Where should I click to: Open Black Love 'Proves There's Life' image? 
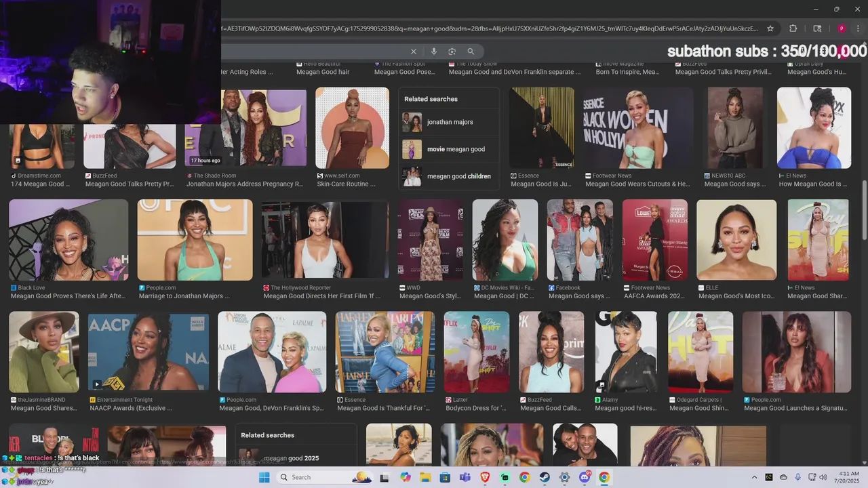pyautogui.click(x=68, y=240)
